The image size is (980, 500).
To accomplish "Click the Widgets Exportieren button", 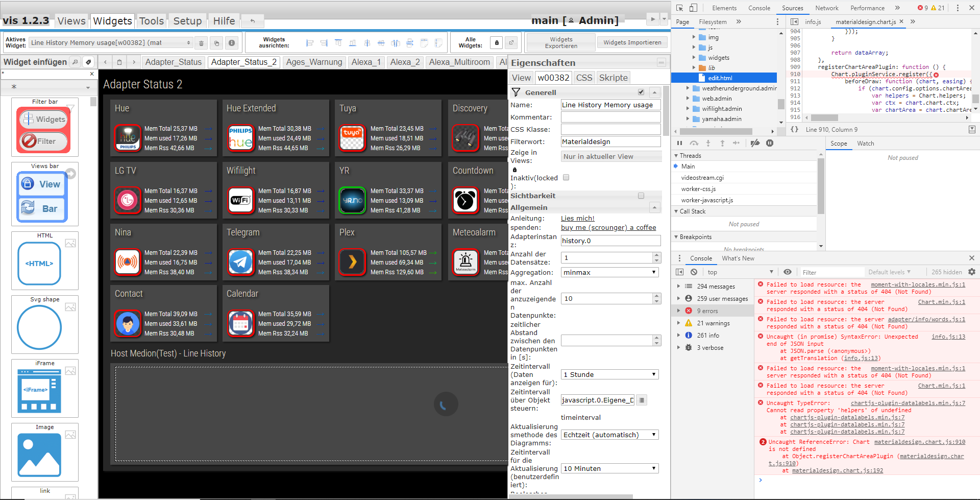I will [561, 42].
